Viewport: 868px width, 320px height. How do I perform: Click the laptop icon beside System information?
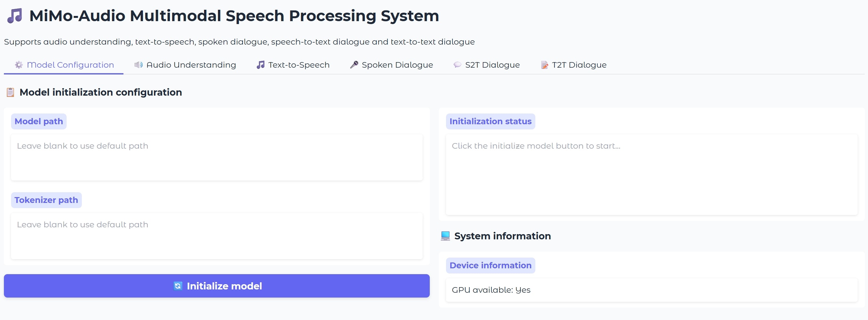pyautogui.click(x=445, y=236)
